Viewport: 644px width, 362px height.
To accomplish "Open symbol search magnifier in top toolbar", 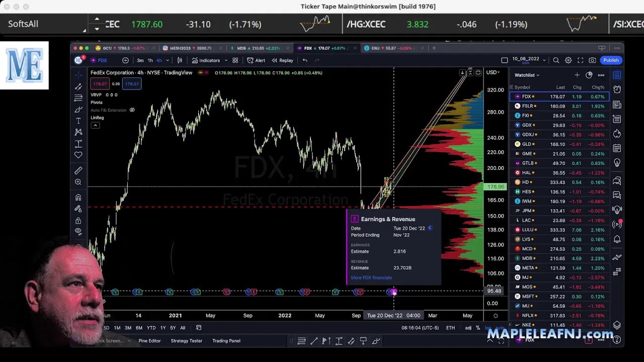I will pos(556,60).
